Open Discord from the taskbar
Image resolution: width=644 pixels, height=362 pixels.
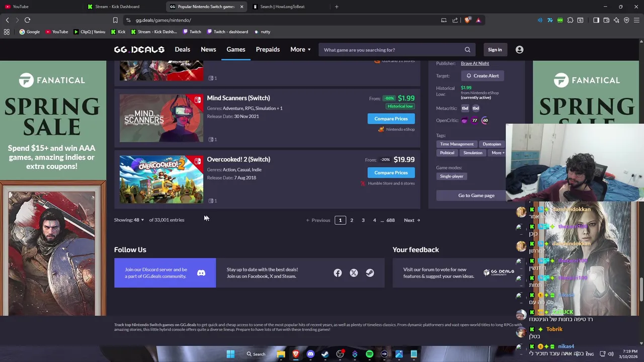(310, 354)
